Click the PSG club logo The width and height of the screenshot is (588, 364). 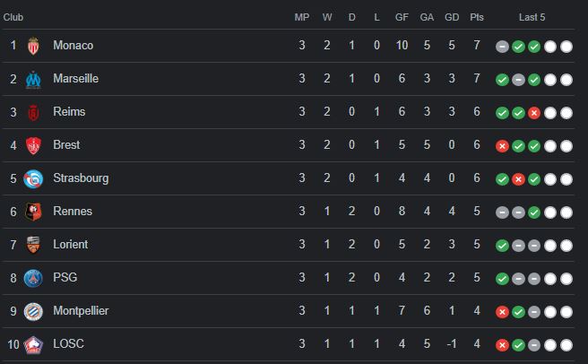pos(33,279)
